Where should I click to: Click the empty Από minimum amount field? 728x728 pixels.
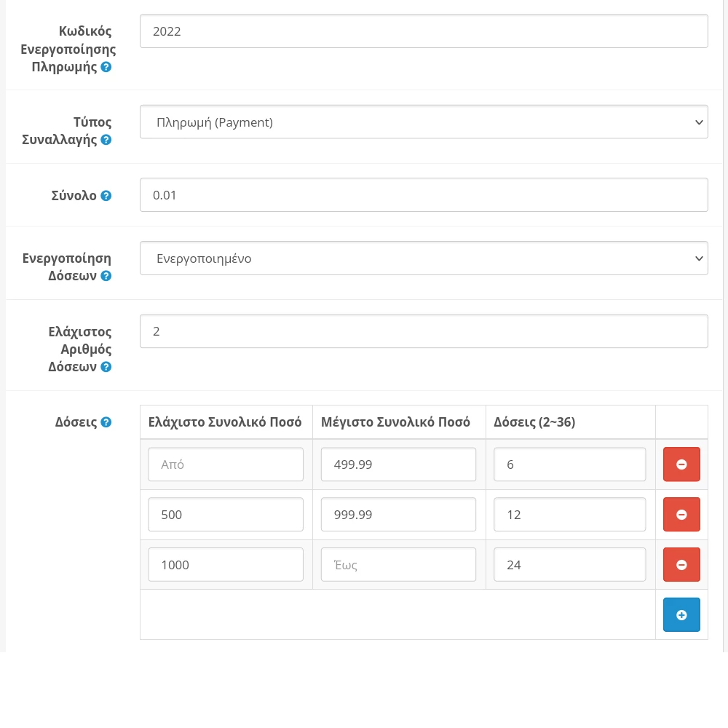tap(226, 464)
